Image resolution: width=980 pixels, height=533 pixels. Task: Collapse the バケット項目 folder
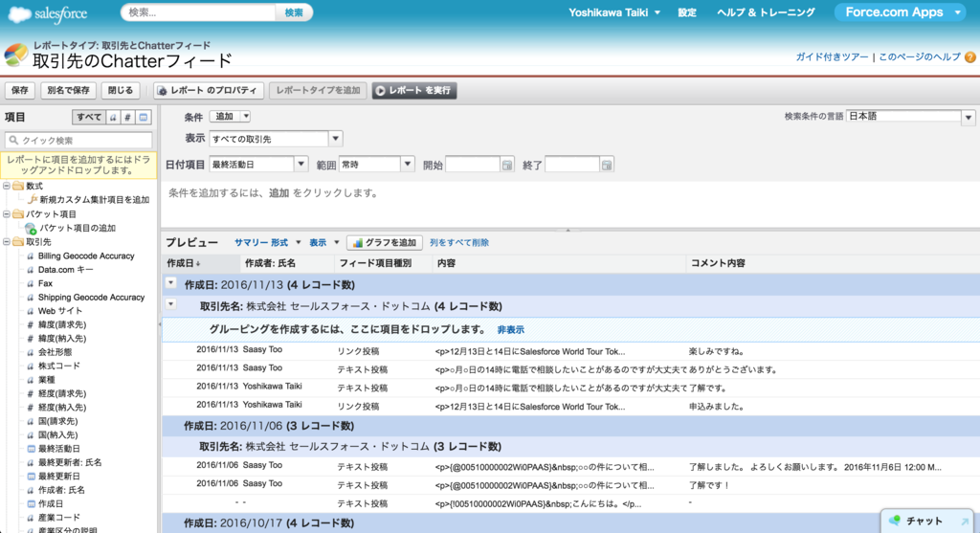click(7, 213)
